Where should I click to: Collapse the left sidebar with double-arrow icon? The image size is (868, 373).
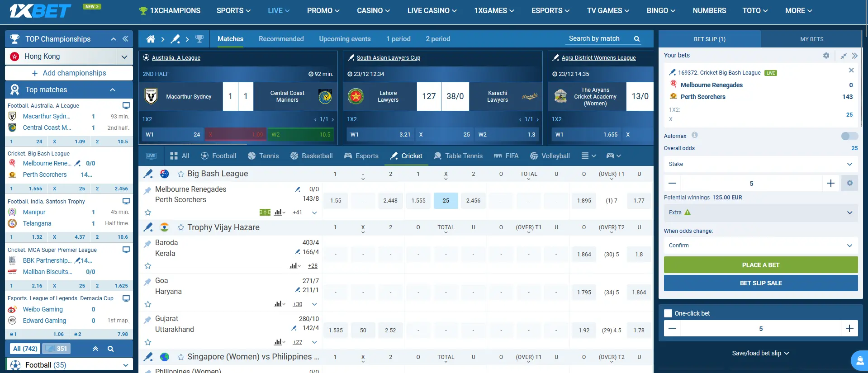coord(125,39)
